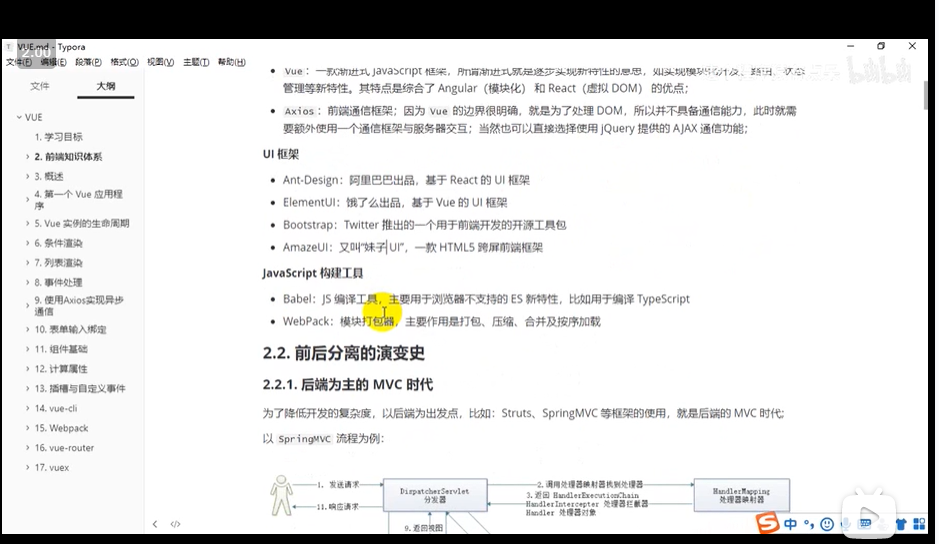Open the 段落(P) menu
Screen dimensions: 939x544
click(x=88, y=62)
